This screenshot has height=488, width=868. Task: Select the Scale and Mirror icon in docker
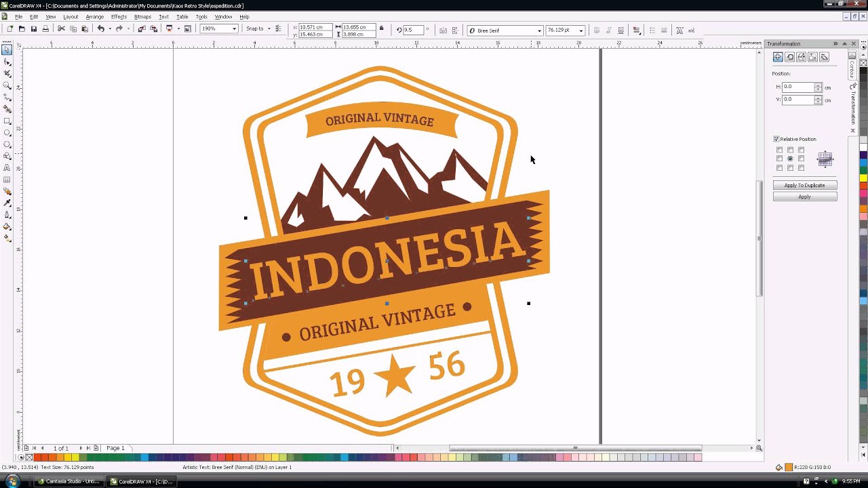coord(801,57)
